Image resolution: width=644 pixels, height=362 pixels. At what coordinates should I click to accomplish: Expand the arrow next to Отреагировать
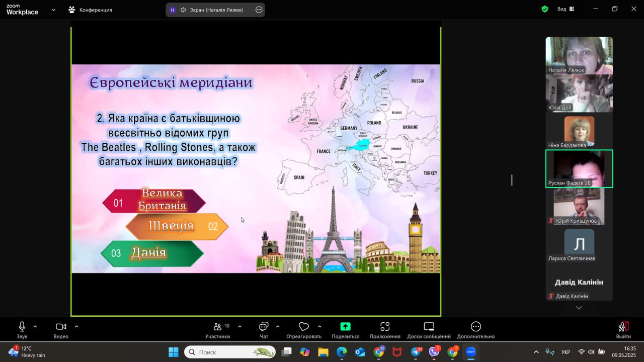pos(319,326)
